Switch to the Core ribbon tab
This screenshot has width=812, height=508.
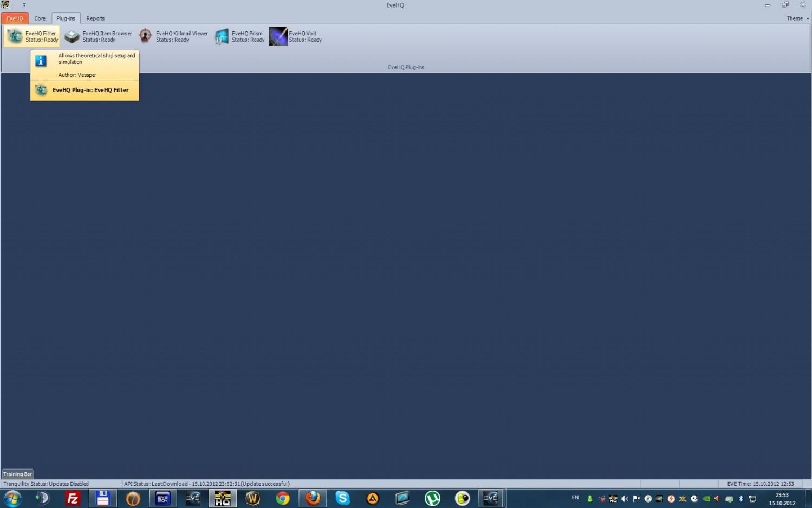pyautogui.click(x=40, y=18)
